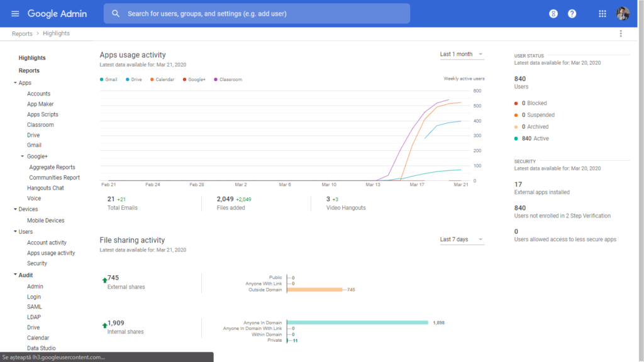The height and width of the screenshot is (362, 644).
Task: Open the Login audit log
Action: point(34,297)
